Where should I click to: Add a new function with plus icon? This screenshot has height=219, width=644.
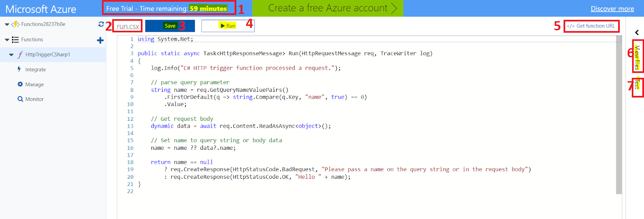pyautogui.click(x=100, y=40)
